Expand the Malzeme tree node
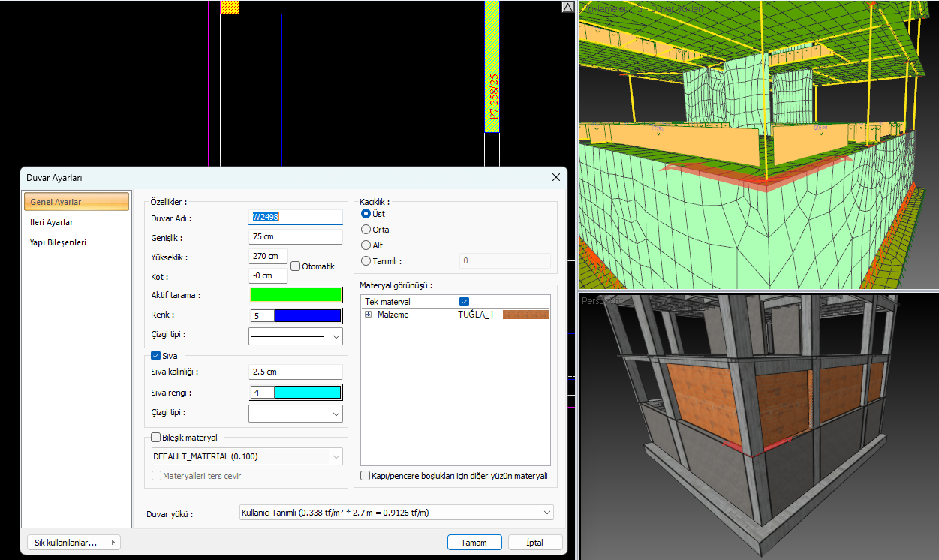Image resolution: width=939 pixels, height=560 pixels. click(x=369, y=315)
